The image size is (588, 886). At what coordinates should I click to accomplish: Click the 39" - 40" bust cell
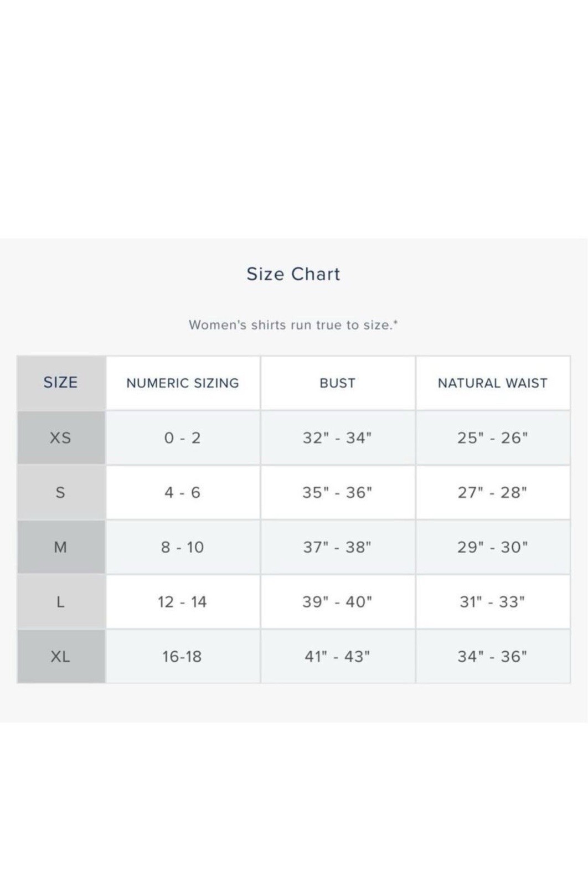338,601
